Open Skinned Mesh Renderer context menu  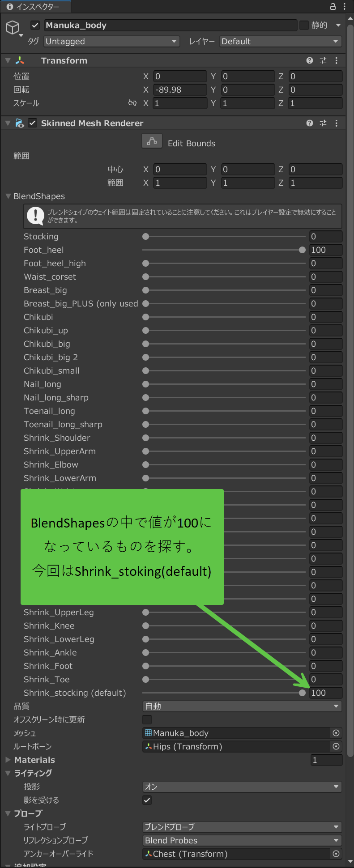pyautogui.click(x=337, y=123)
